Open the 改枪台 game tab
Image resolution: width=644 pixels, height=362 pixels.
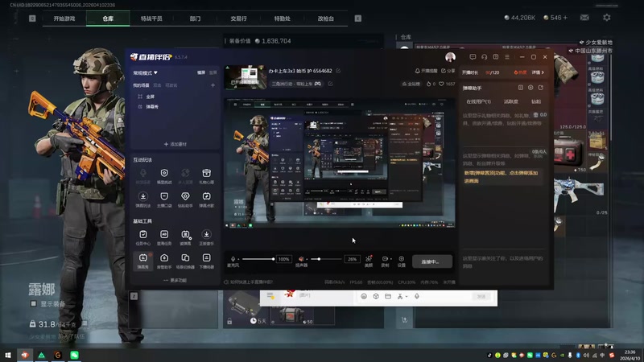pos(326,19)
